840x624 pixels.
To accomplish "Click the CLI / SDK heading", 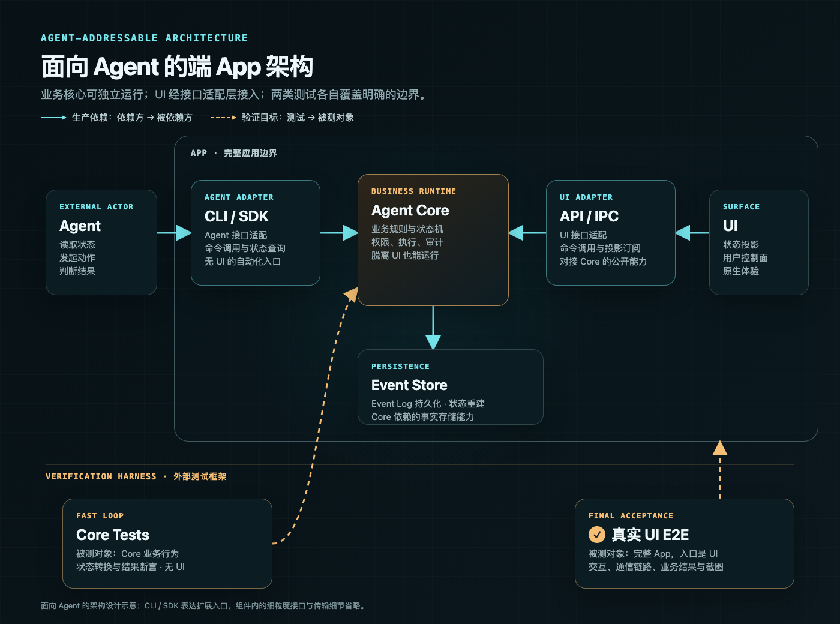I will (x=236, y=217).
